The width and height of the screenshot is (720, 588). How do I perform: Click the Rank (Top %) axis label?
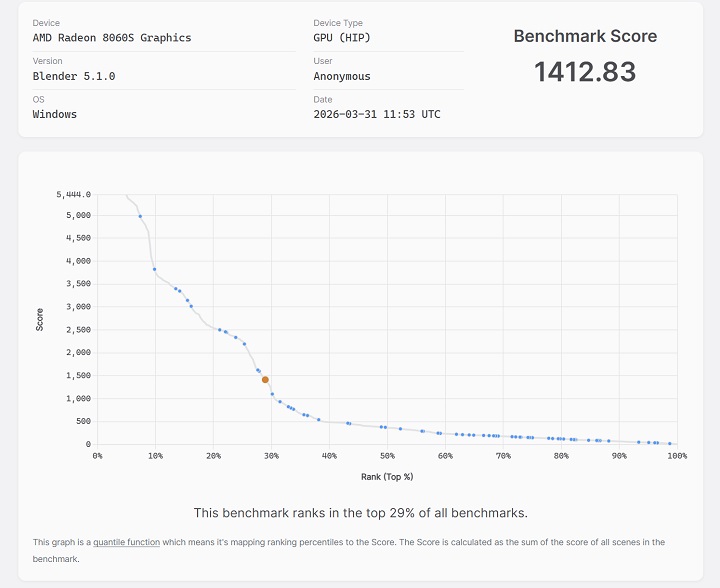(x=387, y=476)
